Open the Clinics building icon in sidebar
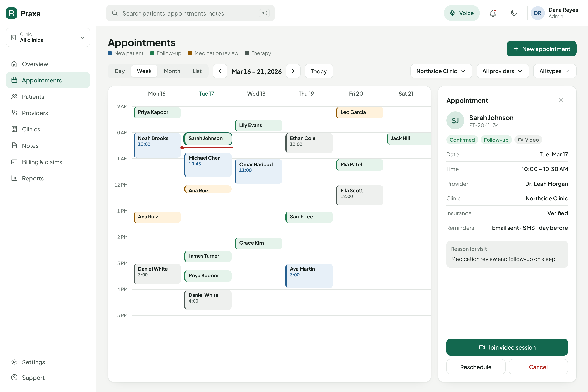Screen dimensions: 588x392 click(x=14, y=129)
